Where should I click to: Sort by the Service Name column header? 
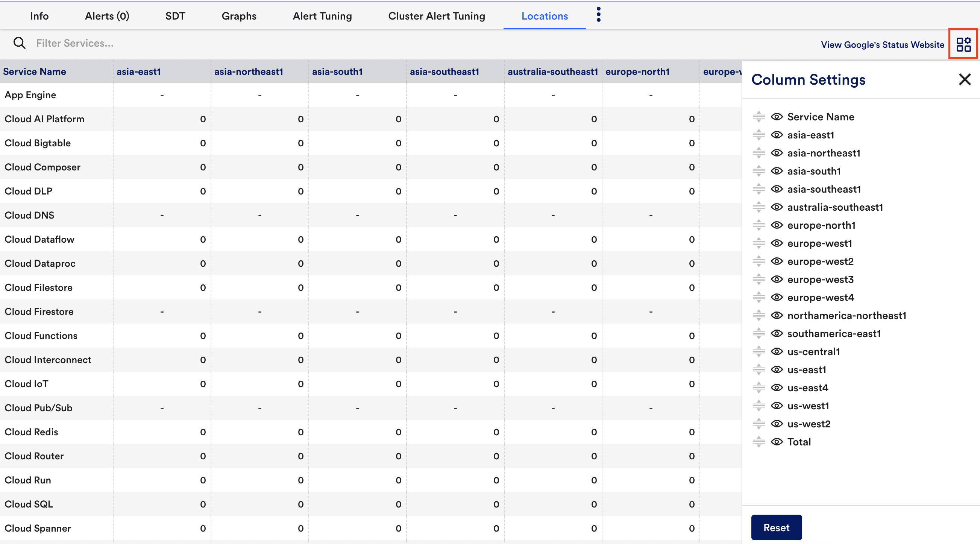pos(35,71)
